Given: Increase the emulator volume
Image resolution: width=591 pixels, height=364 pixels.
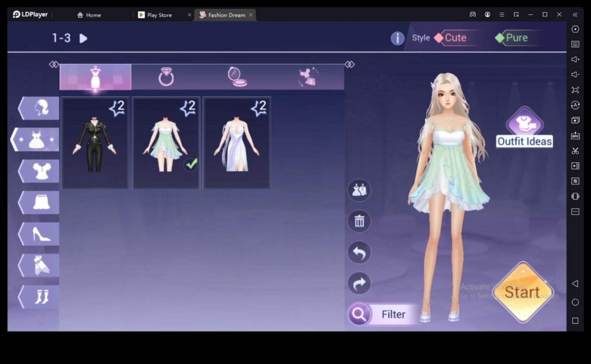Looking at the screenshot, I should click(575, 59).
